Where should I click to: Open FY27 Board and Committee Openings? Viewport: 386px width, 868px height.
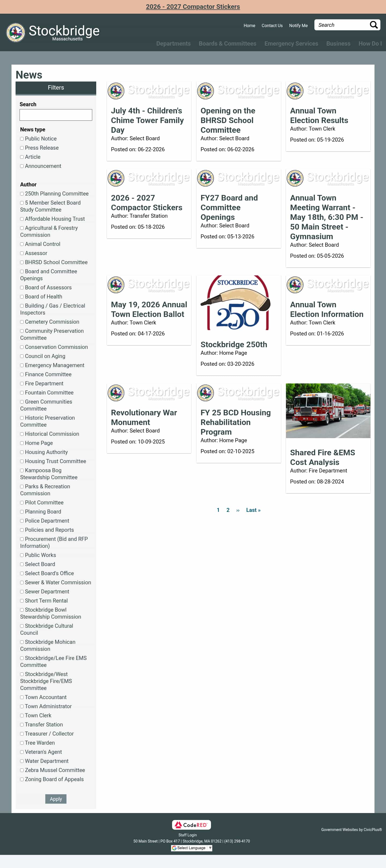[x=229, y=207]
